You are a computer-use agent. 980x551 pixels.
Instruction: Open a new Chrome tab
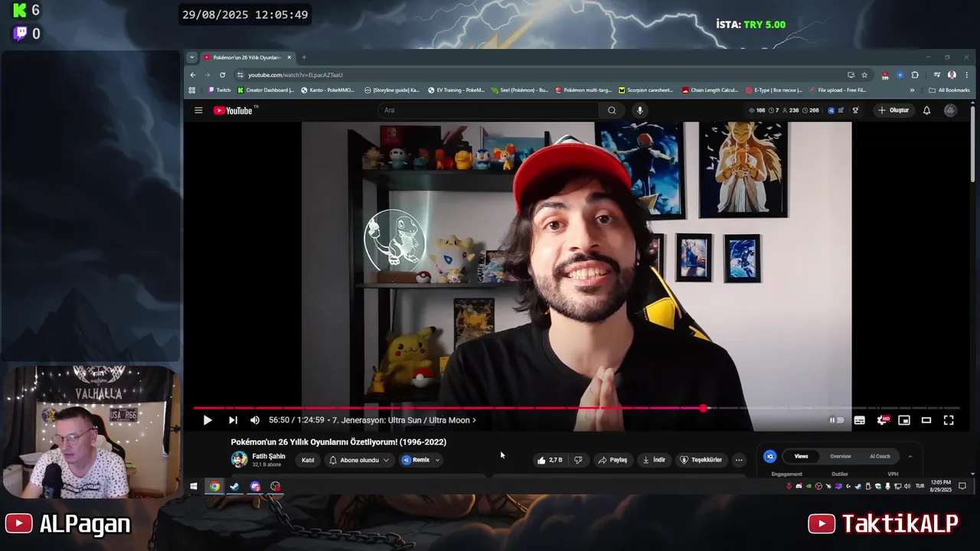[304, 57]
